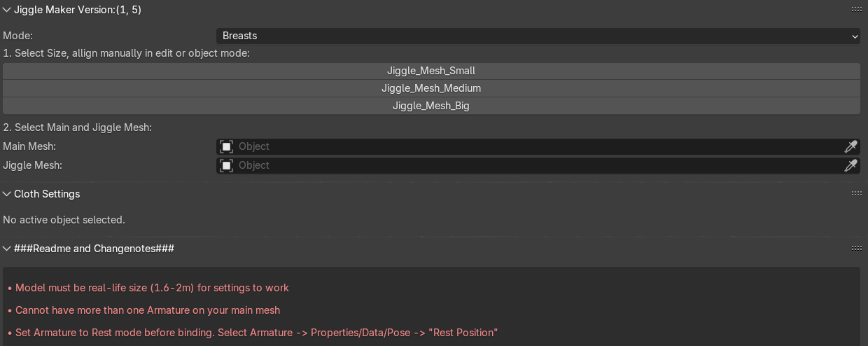This screenshot has width=868, height=346.
Task: Use the Jiggle Mesh eyedropper icon
Action: pyautogui.click(x=850, y=165)
